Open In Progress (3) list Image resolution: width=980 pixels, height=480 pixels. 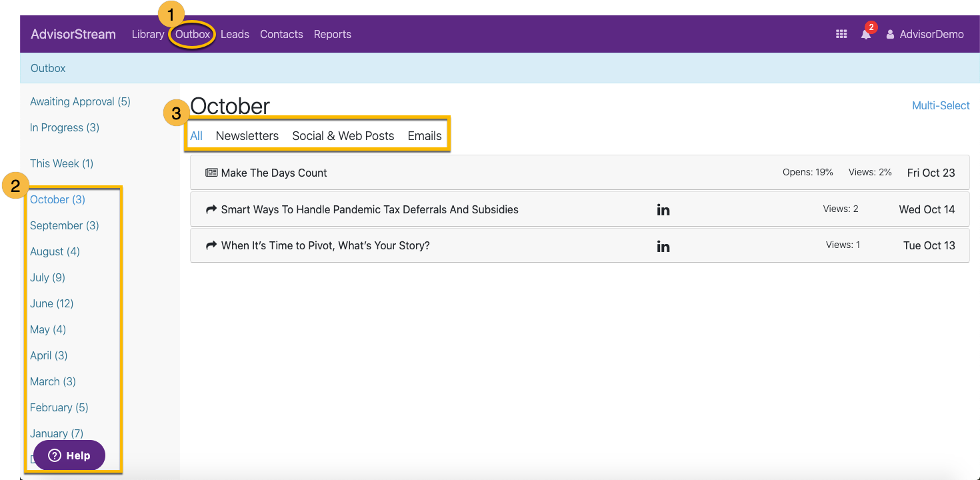coord(65,127)
